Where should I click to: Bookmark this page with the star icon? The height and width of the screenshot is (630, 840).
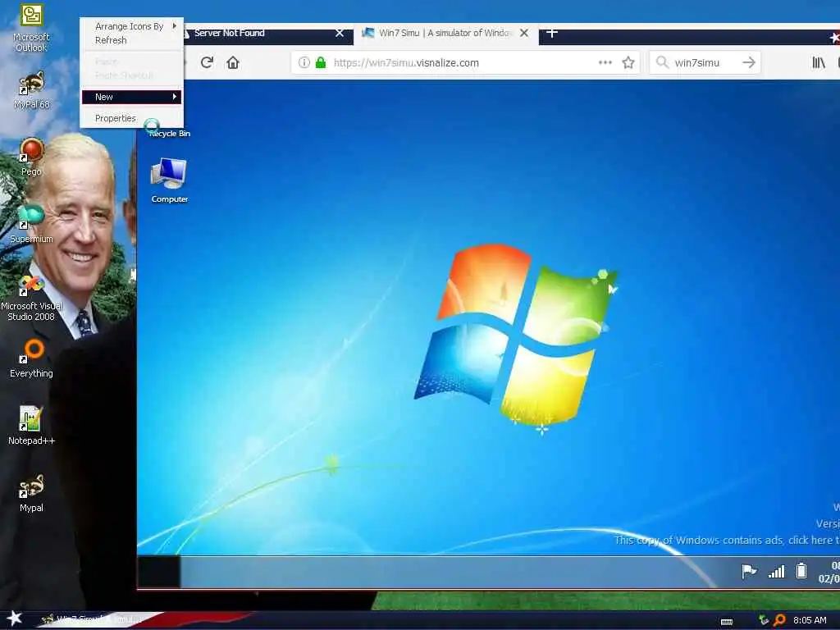(628, 62)
